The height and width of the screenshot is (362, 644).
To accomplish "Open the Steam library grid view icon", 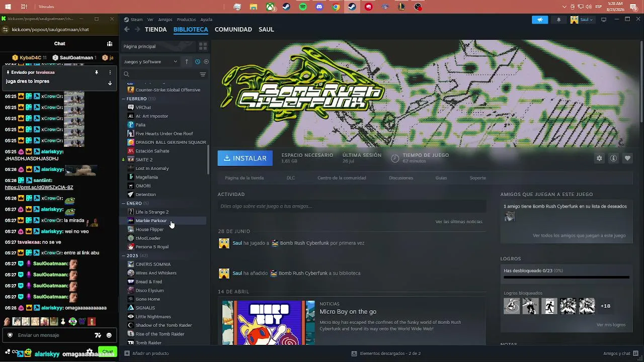I will pyautogui.click(x=203, y=46).
